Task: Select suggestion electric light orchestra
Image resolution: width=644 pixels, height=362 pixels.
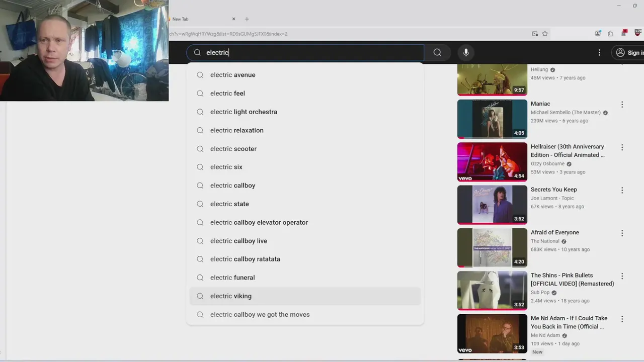Action: click(x=305, y=112)
